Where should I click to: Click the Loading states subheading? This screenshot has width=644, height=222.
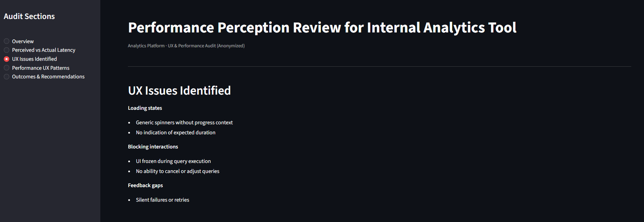(x=145, y=108)
